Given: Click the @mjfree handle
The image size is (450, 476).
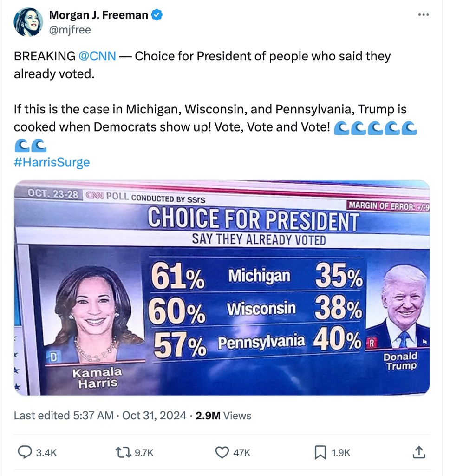Looking at the screenshot, I should tap(70, 30).
